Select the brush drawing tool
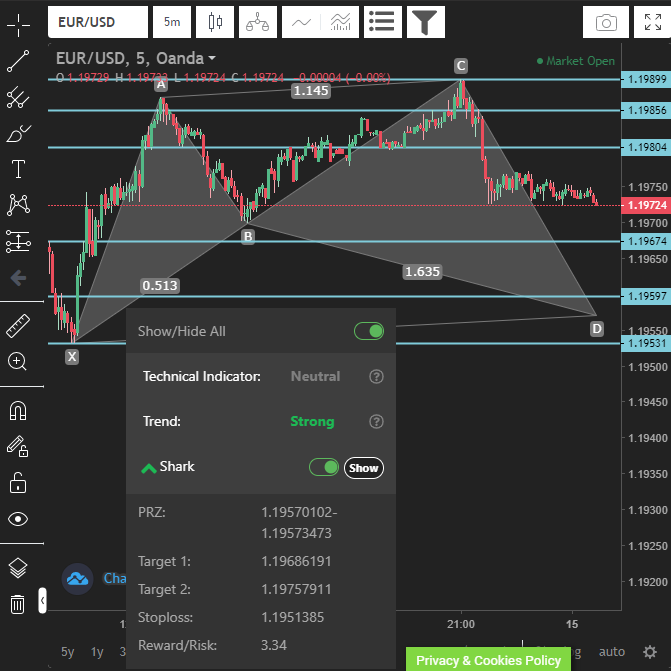671x671 pixels. [x=18, y=134]
